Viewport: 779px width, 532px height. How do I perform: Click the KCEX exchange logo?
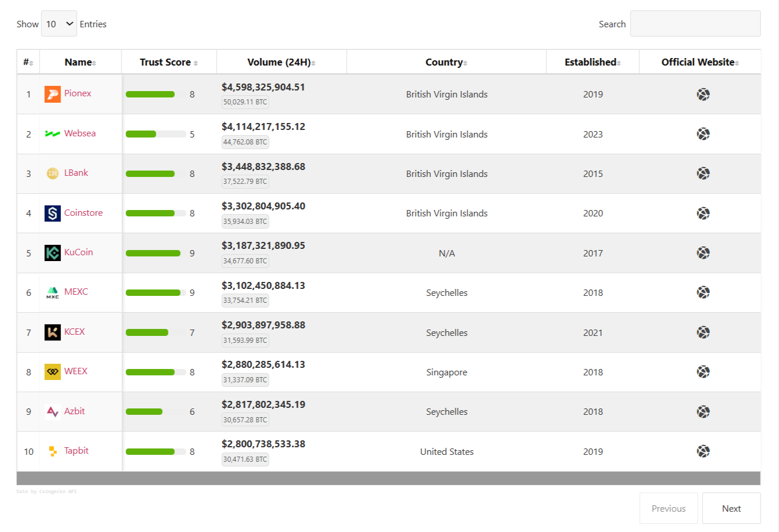[x=52, y=332]
